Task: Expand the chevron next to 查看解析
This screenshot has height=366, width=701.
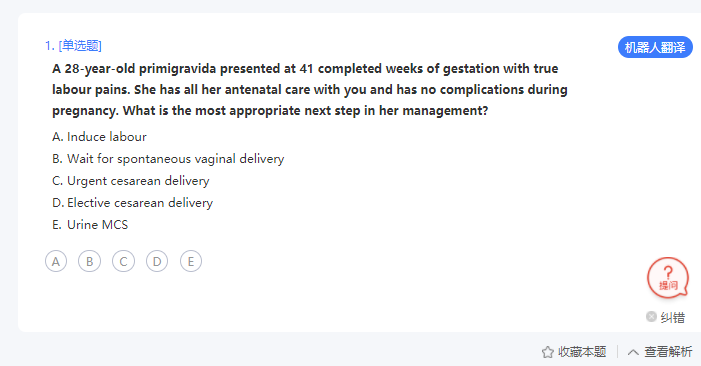Action: [x=633, y=352]
